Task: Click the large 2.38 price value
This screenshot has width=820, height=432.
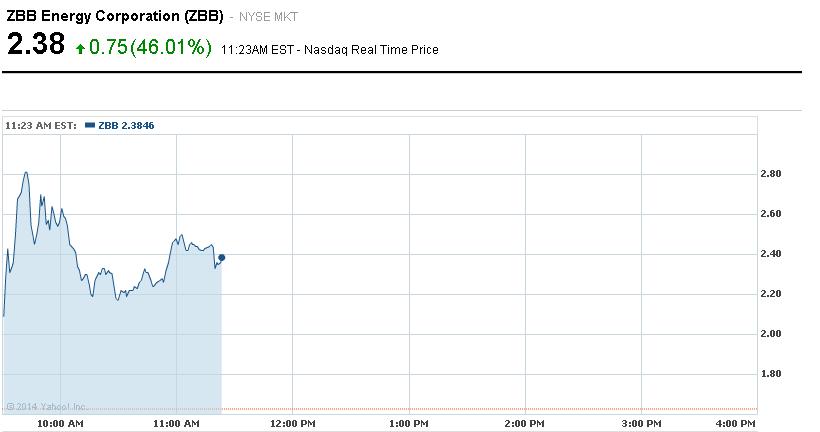Action: [36, 46]
